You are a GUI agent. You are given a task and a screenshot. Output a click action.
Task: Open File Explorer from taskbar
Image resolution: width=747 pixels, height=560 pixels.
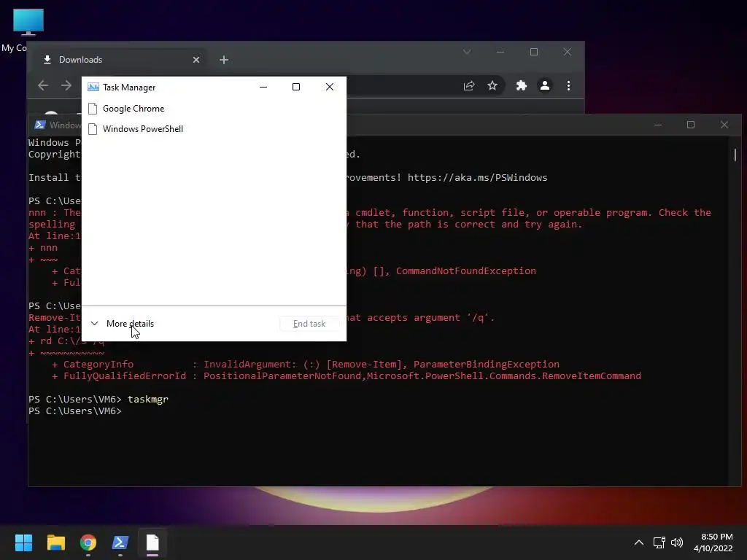[55, 542]
